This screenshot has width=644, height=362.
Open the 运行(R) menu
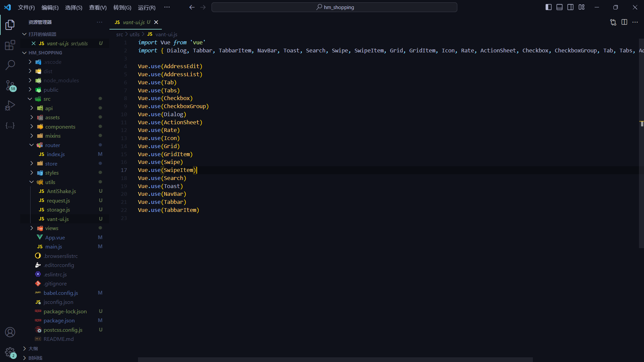click(147, 7)
